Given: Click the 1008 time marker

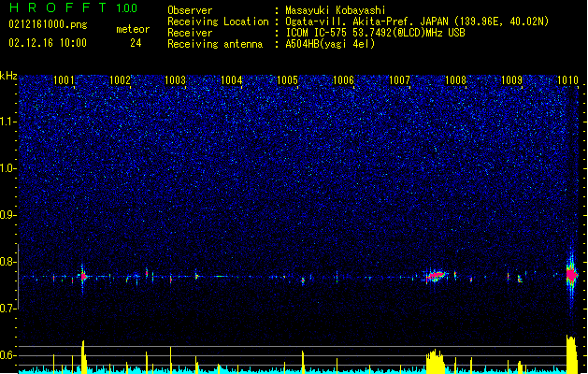Looking at the screenshot, I should pyautogui.click(x=455, y=80).
